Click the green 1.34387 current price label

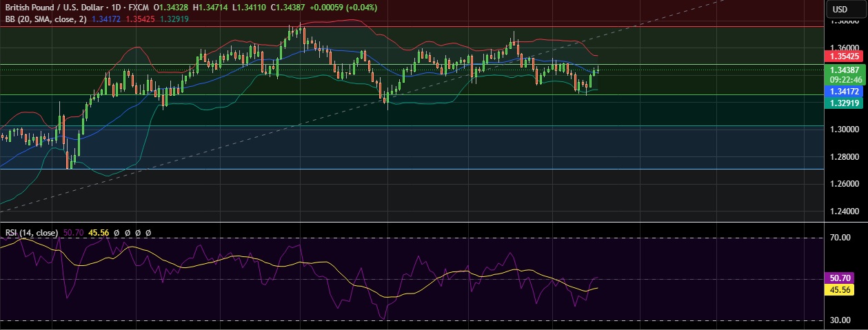(x=845, y=70)
